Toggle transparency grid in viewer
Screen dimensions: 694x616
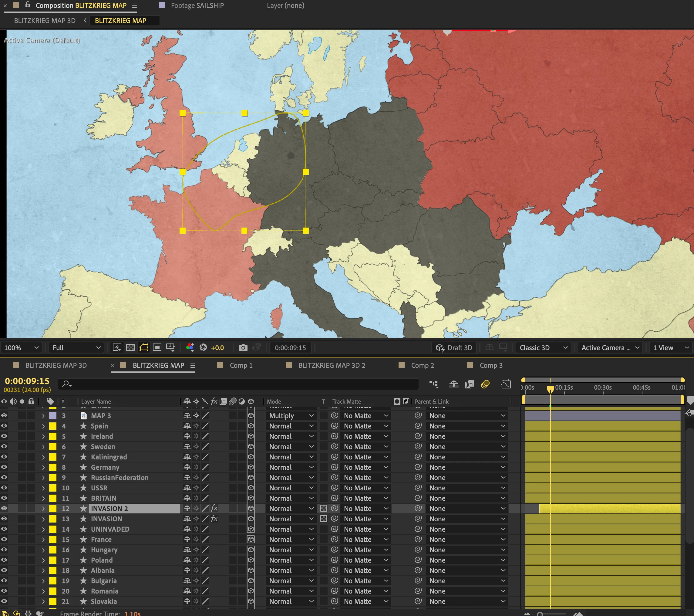click(x=130, y=347)
